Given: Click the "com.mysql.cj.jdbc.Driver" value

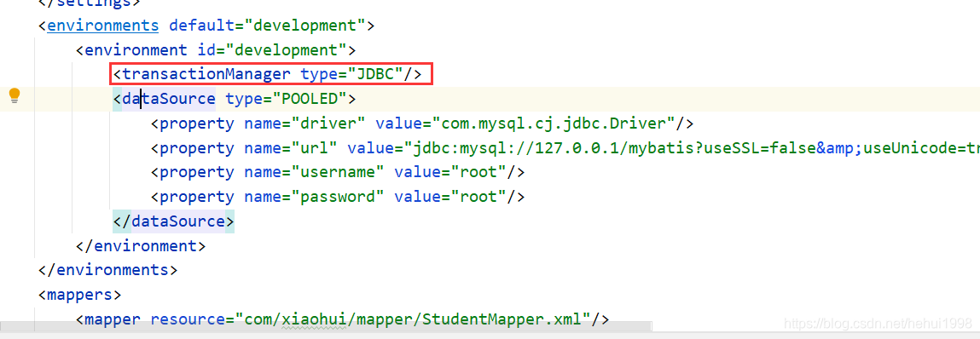Looking at the screenshot, I should (554, 123).
